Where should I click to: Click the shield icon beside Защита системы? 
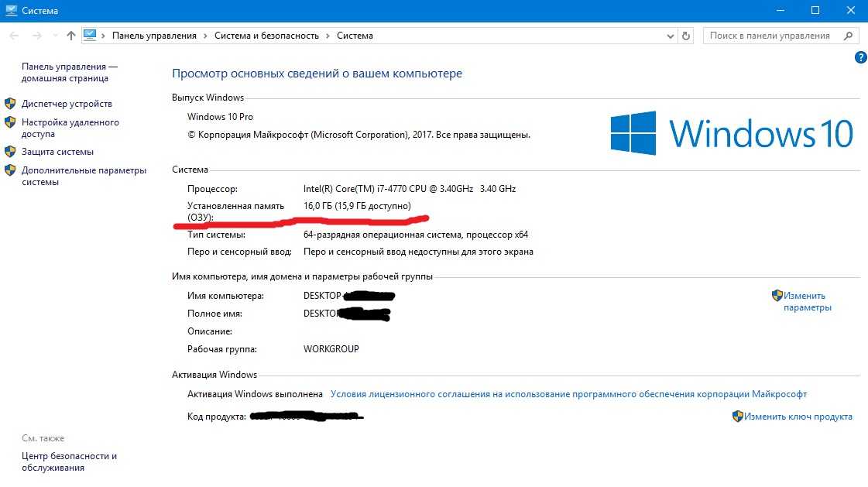click(x=10, y=152)
